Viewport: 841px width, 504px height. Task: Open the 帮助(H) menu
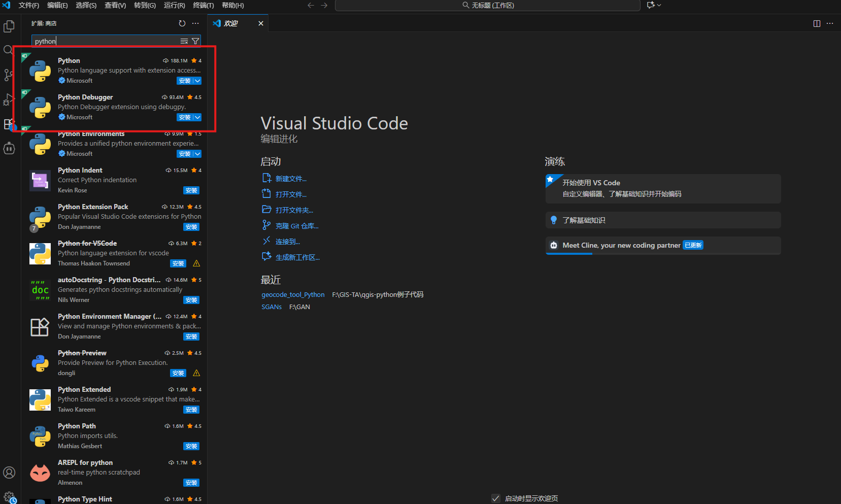click(x=232, y=5)
